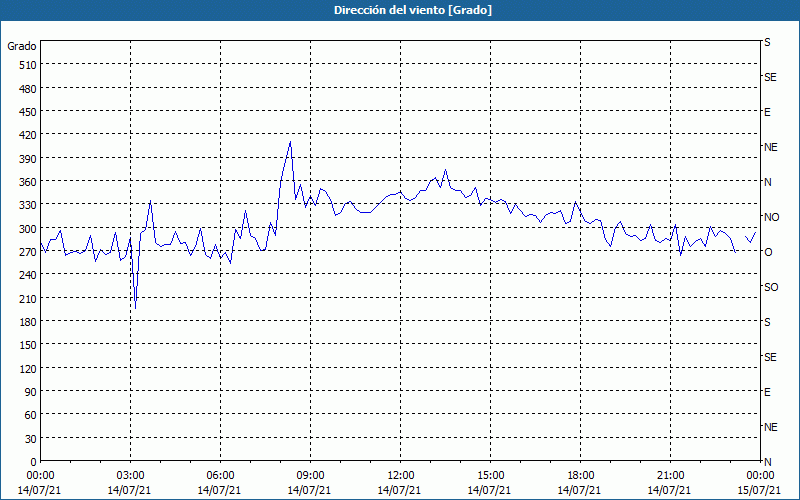Select the 06:00 time axis label
The width and height of the screenshot is (800, 500).
point(220,476)
